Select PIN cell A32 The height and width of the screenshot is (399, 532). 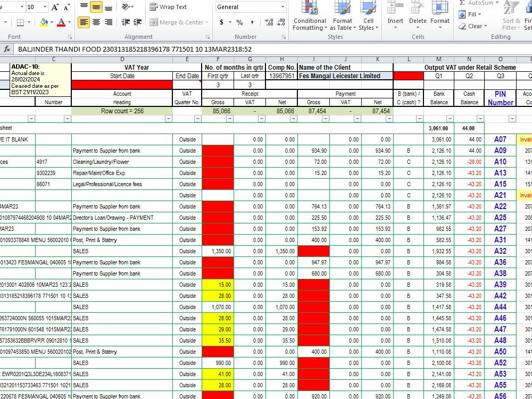[x=500, y=251]
